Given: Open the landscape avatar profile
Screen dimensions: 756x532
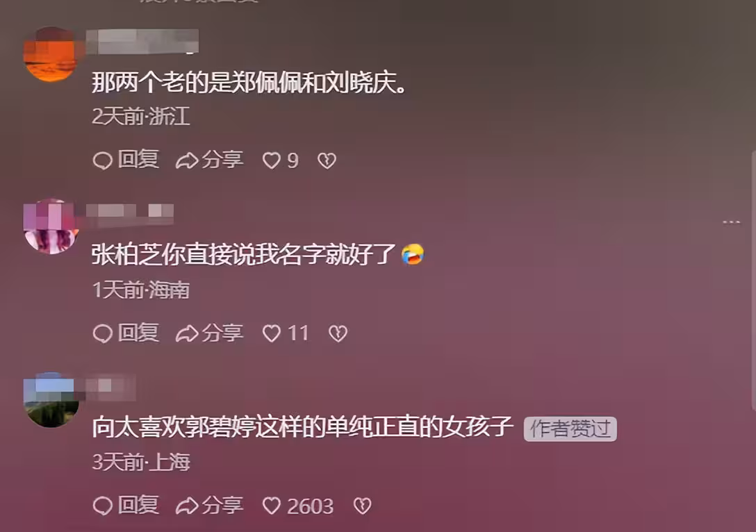Looking at the screenshot, I should [x=51, y=400].
